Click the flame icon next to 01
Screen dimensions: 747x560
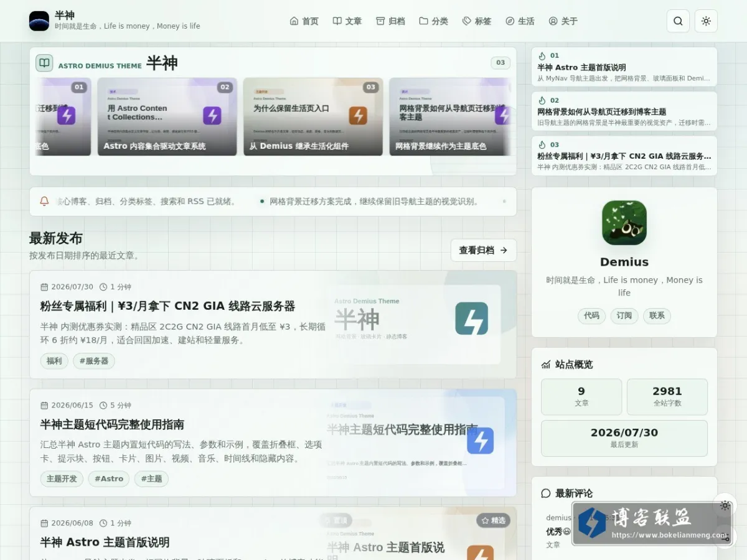542,55
